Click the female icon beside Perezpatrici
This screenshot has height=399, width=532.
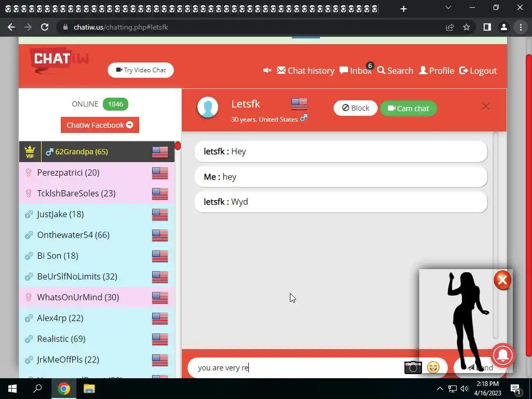coord(29,172)
